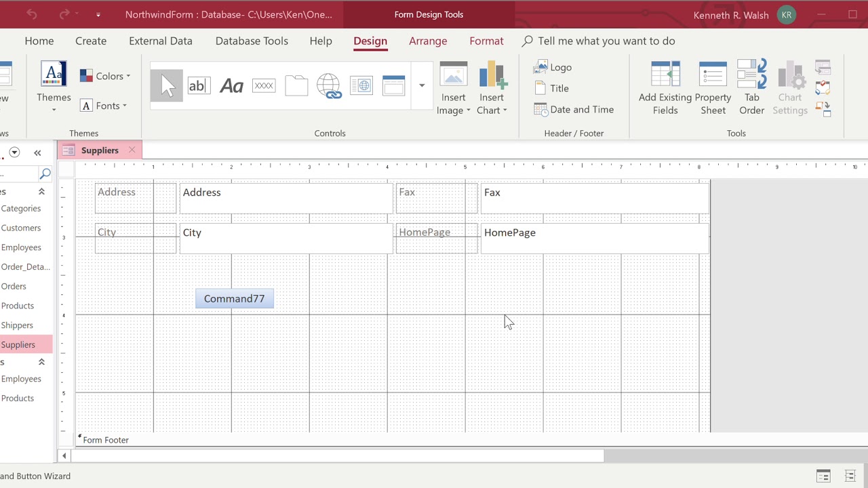Select the Hyperlink (globe) control

[329, 86]
